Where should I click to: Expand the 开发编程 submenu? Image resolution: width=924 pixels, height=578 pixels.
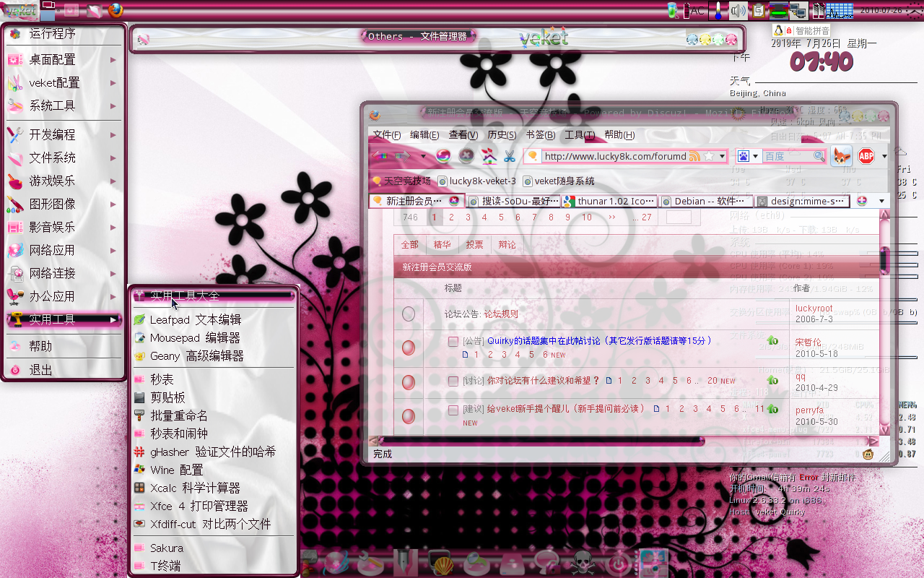click(64, 134)
